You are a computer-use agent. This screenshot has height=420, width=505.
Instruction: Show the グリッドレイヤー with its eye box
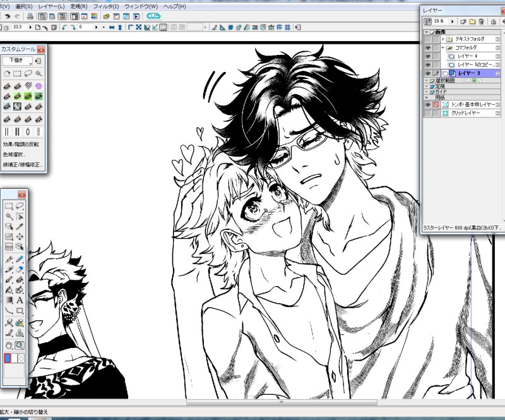pyautogui.click(x=428, y=113)
